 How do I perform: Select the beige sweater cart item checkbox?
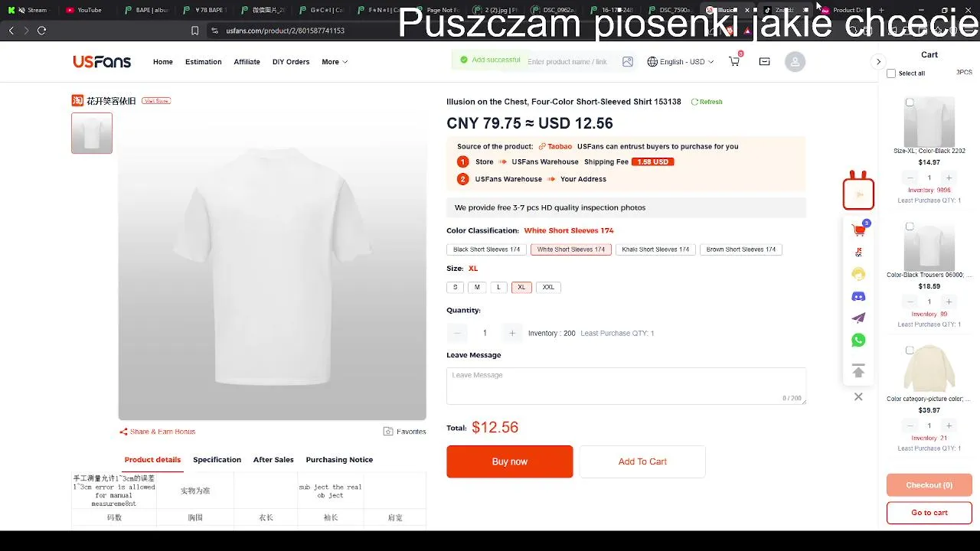(910, 350)
